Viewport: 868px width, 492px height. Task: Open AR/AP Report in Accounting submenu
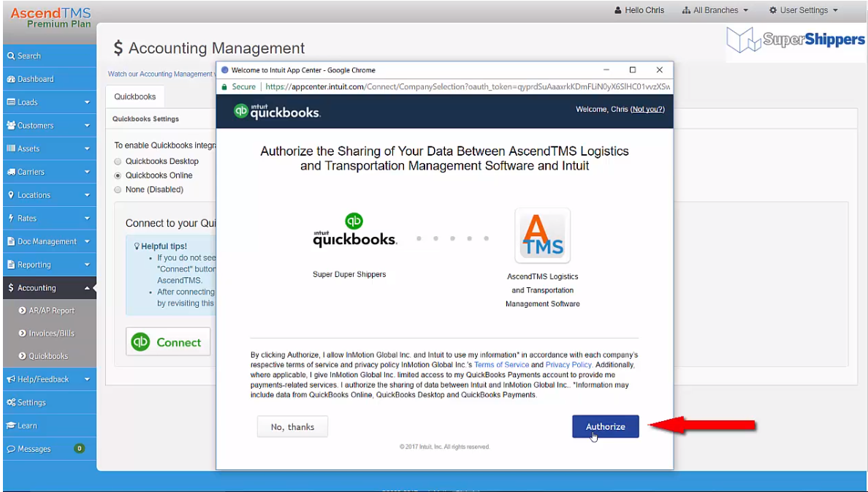(49, 311)
